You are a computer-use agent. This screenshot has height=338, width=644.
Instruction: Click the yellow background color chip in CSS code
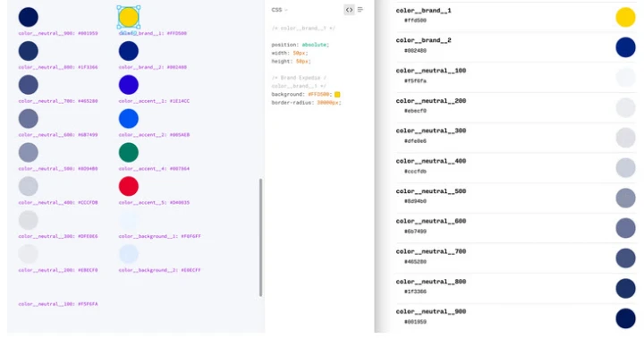tap(337, 95)
